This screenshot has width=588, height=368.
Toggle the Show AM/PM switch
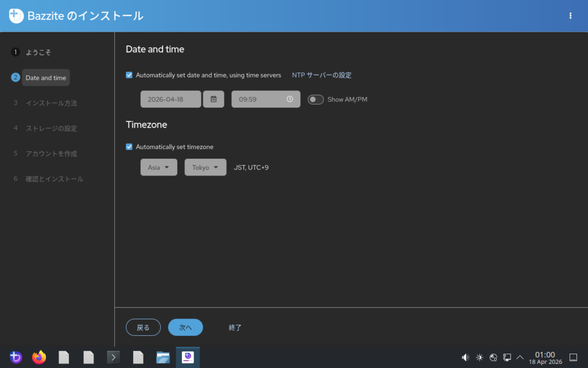(x=316, y=99)
